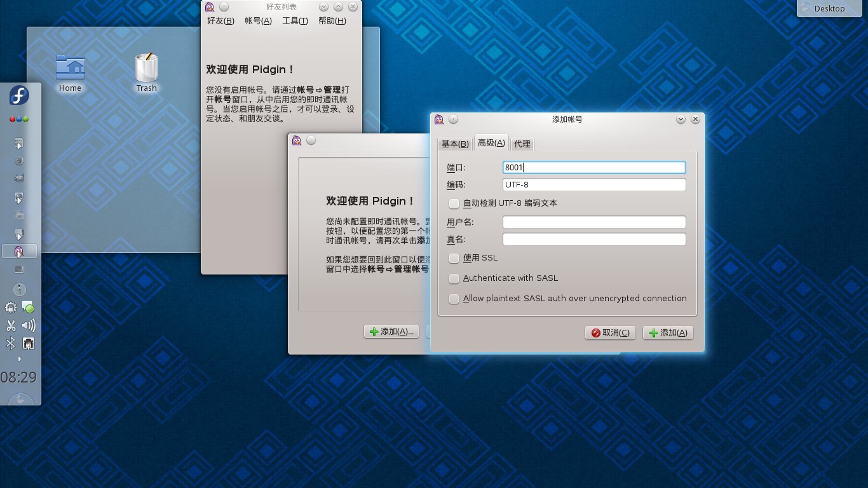Click 添加(A)... button in accounts window
The height and width of the screenshot is (488, 868).
coord(391,331)
